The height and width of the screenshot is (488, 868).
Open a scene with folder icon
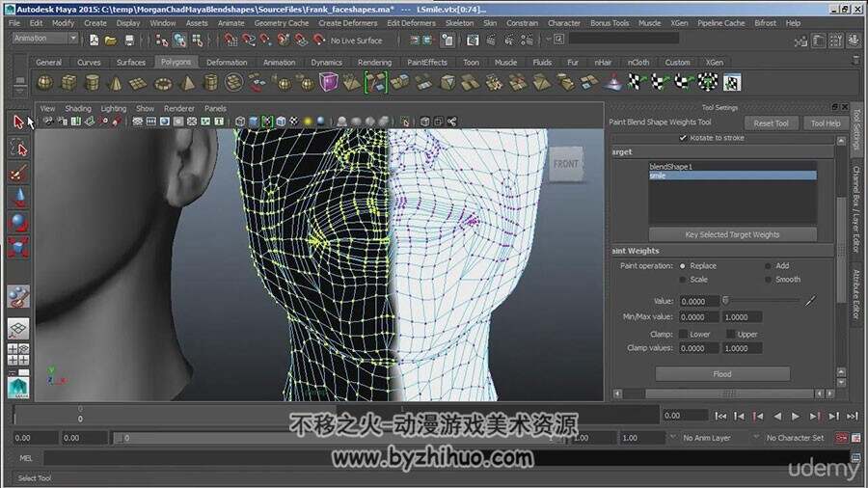click(111, 40)
